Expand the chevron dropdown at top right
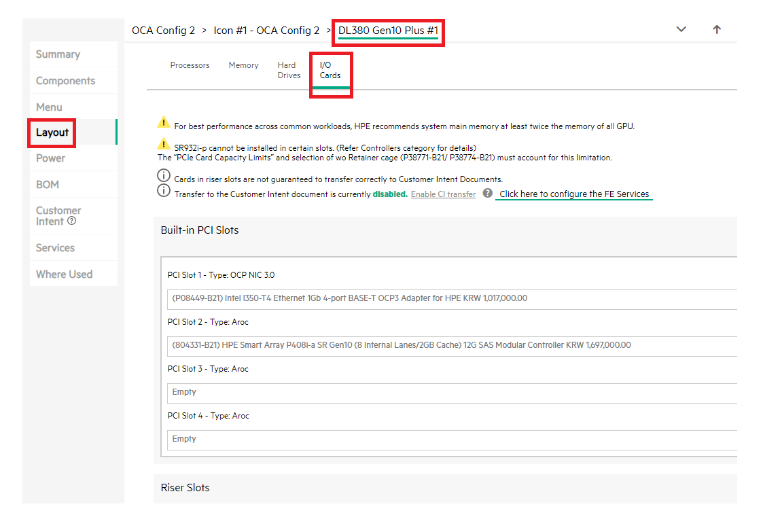 pyautogui.click(x=681, y=30)
